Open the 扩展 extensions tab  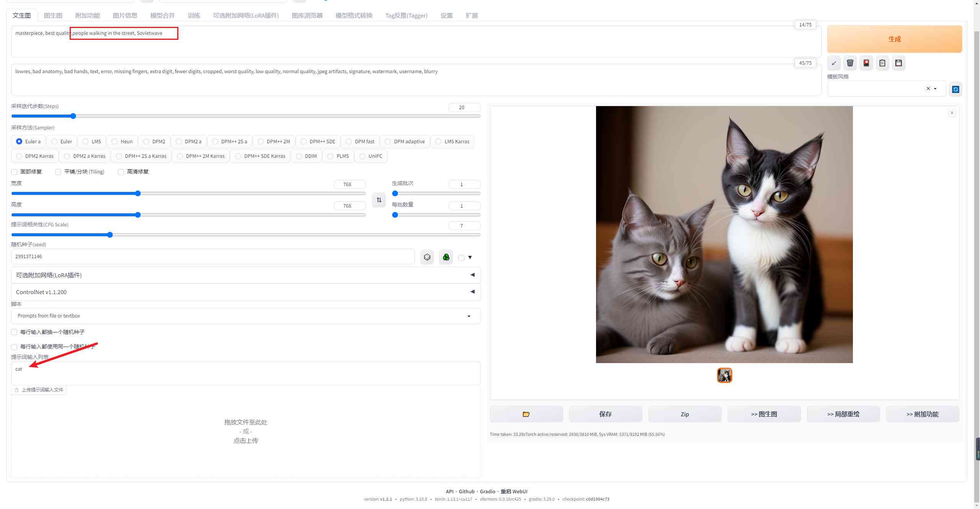tap(472, 15)
